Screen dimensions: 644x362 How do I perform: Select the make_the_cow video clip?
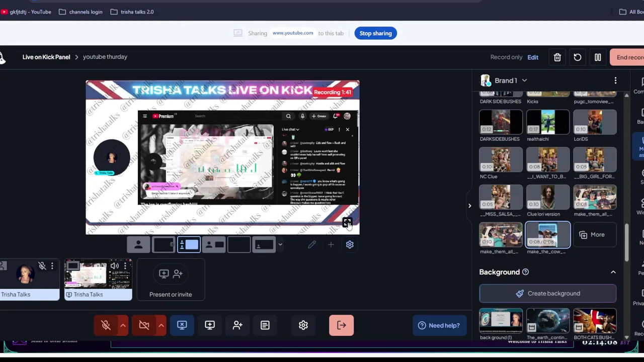click(548, 235)
